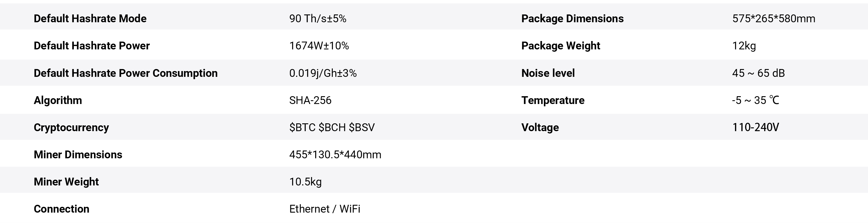The image size is (868, 223).
Task: Click the 10.5kg miner weight value
Action: pos(305,182)
